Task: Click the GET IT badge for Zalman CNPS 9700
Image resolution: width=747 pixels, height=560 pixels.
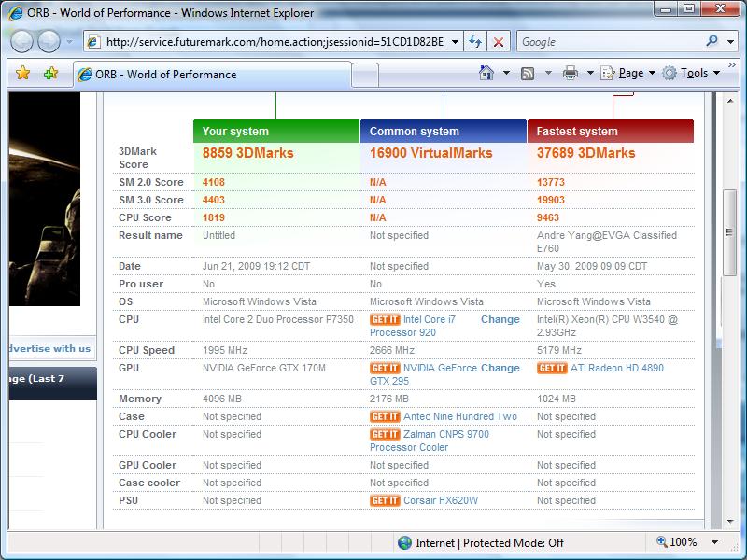Action: pos(385,434)
